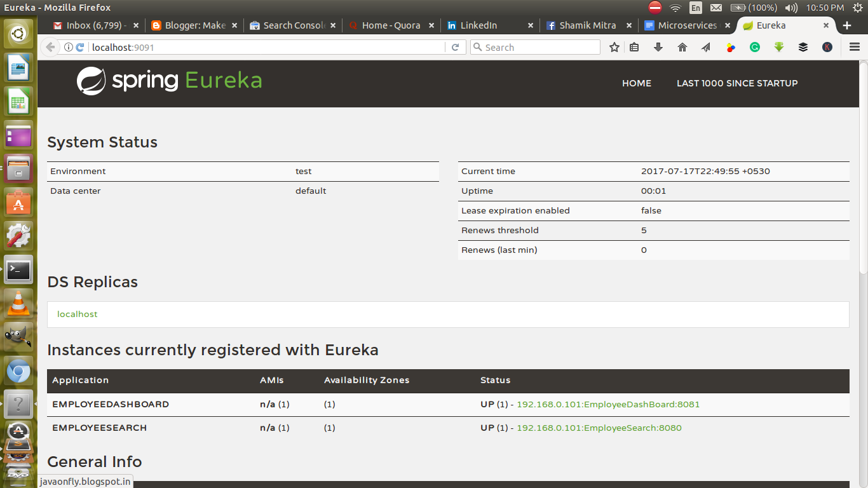
Task: Click the Data center value default
Action: click(311, 191)
